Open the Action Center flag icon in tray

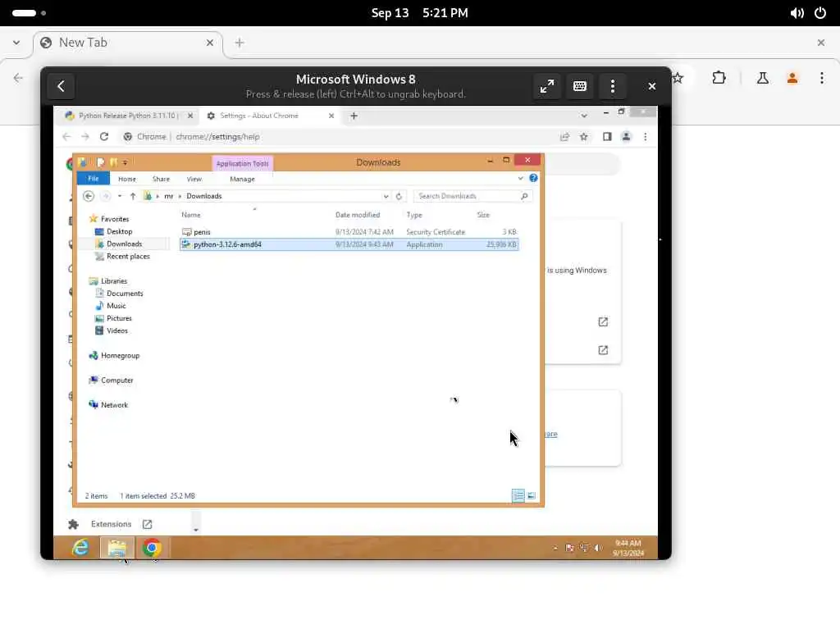569,548
